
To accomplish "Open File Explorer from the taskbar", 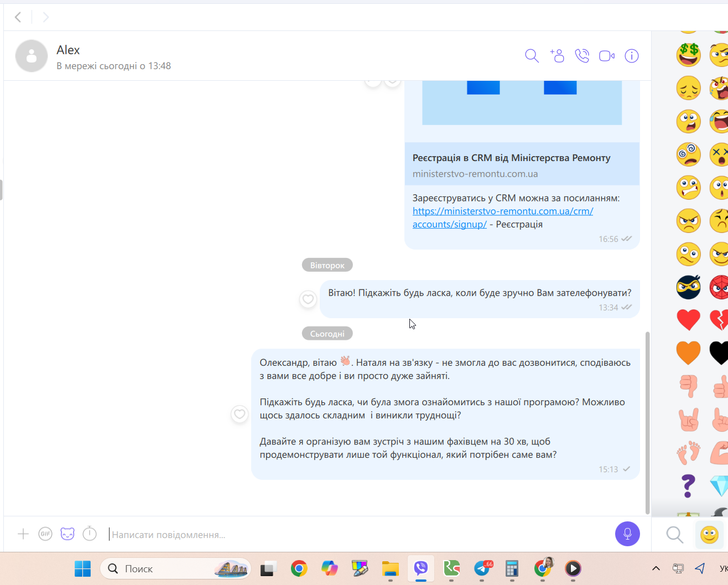I will (390, 568).
